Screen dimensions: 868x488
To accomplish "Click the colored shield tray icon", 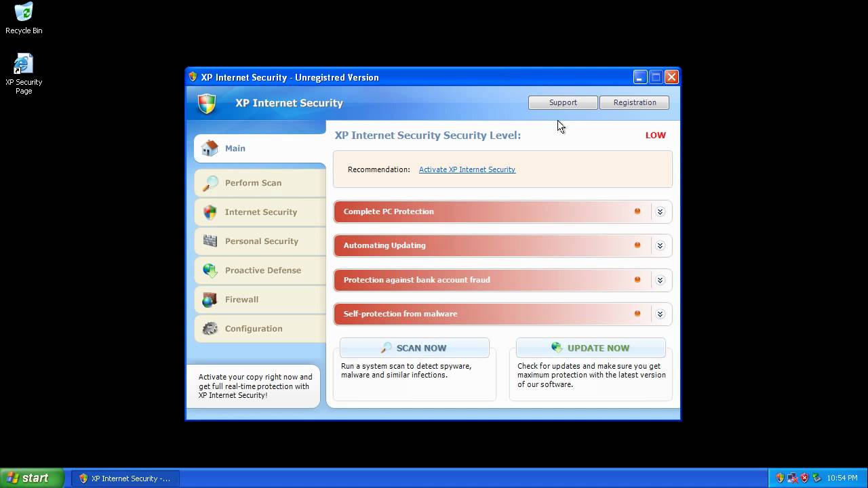I will [780, 478].
